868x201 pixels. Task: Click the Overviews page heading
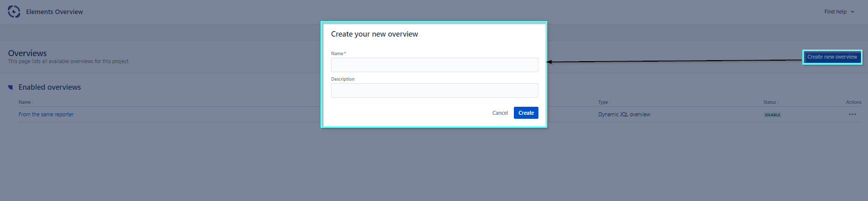[28, 53]
